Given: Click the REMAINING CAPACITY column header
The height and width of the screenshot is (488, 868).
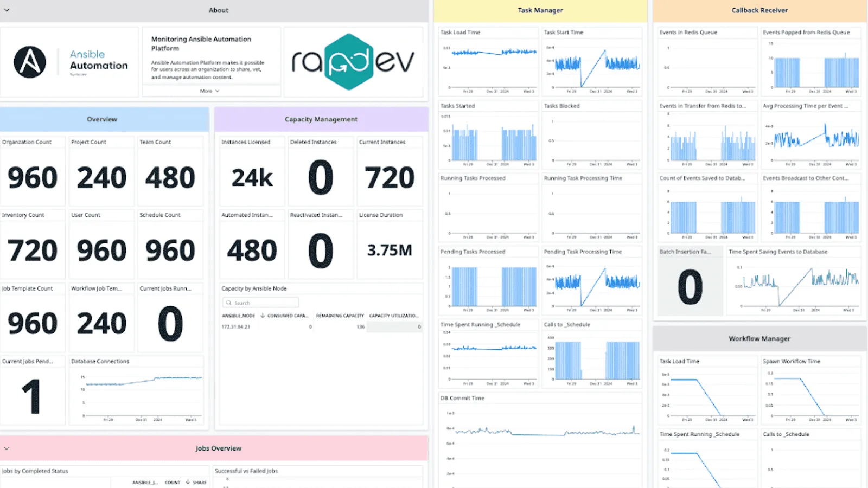Looking at the screenshot, I should 340,316.
